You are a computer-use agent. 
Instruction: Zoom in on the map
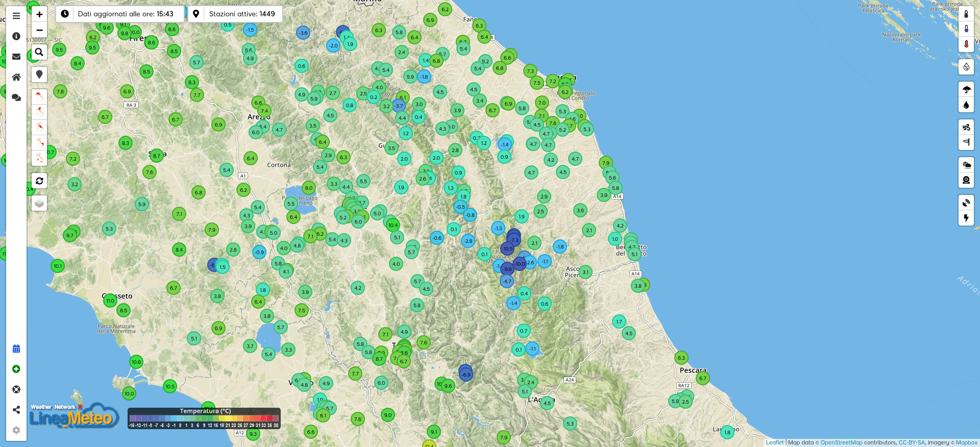39,14
